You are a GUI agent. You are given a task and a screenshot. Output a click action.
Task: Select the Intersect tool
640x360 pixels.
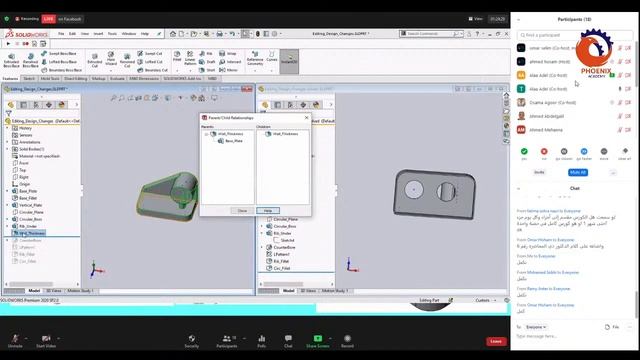point(230,62)
